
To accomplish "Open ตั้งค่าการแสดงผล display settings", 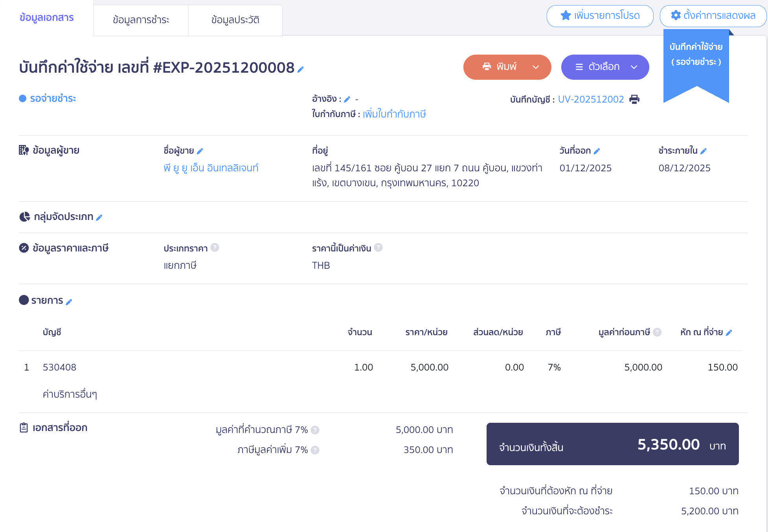I will (x=713, y=16).
